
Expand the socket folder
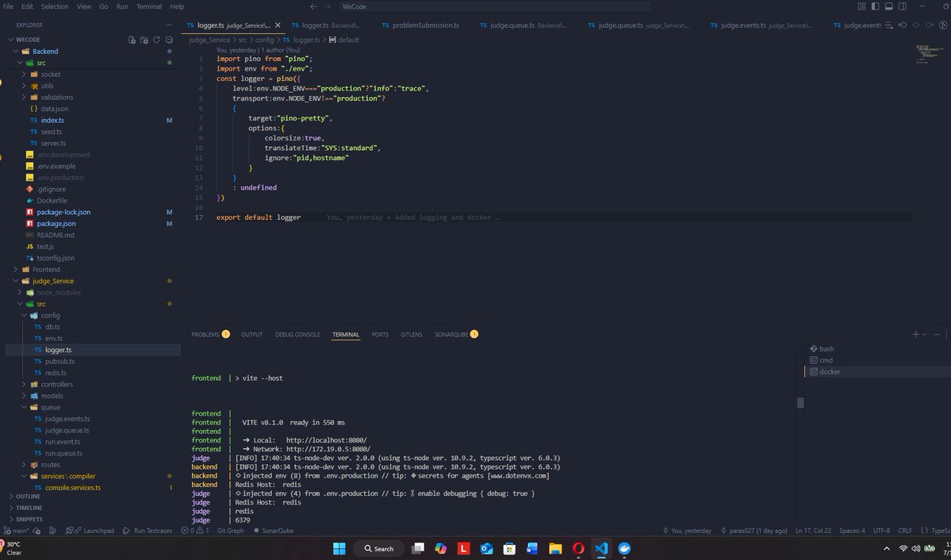94,75
